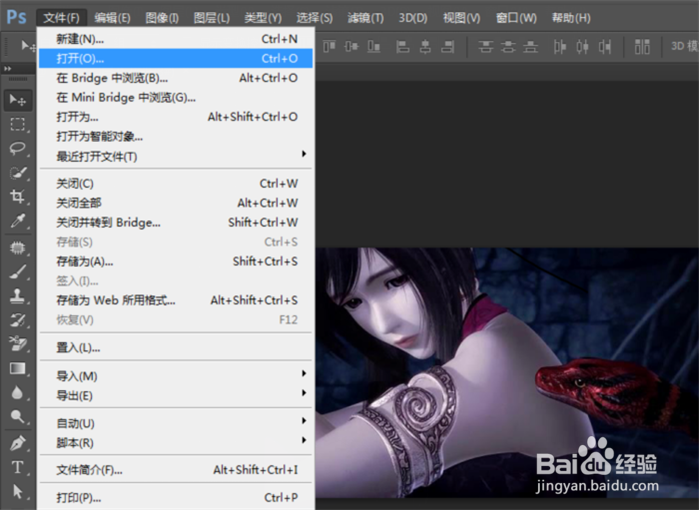The width and height of the screenshot is (699, 510).
Task: Open the 滤镜(T) menu
Action: coord(366,18)
